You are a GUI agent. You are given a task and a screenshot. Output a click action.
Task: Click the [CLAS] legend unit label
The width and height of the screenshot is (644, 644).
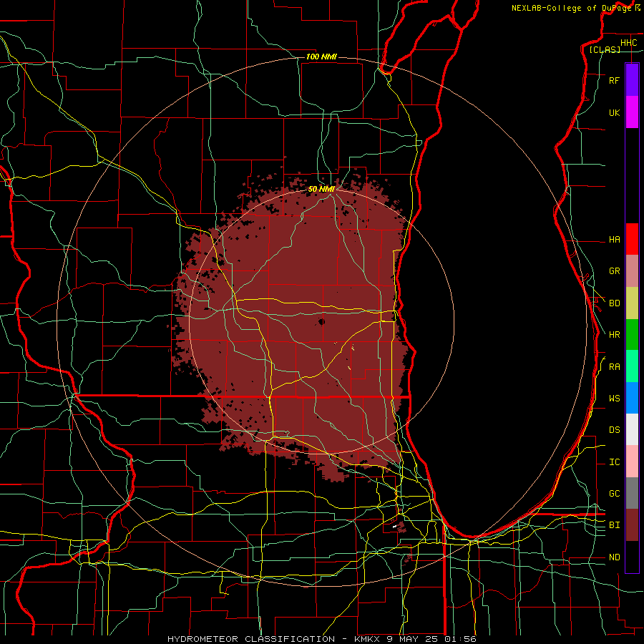[605, 50]
